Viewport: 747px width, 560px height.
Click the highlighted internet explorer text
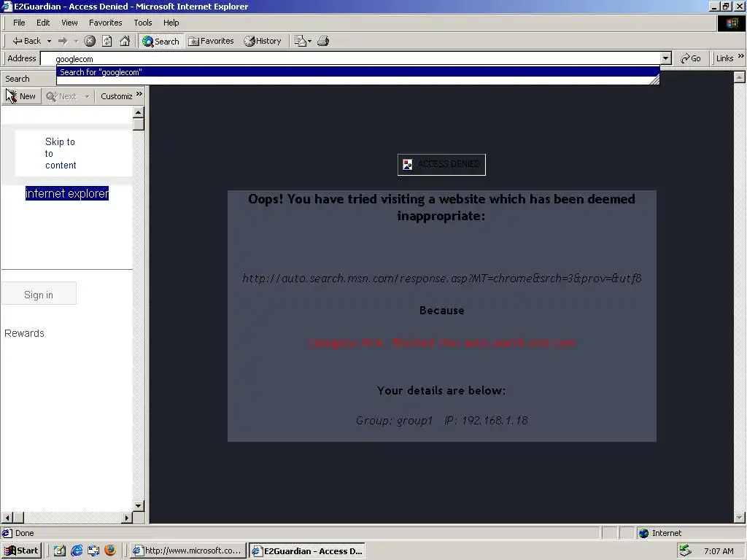click(x=67, y=193)
